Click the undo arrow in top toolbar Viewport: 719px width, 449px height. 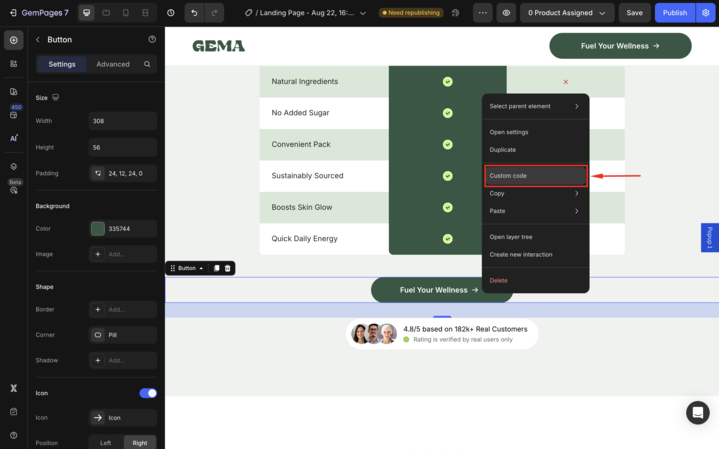194,13
